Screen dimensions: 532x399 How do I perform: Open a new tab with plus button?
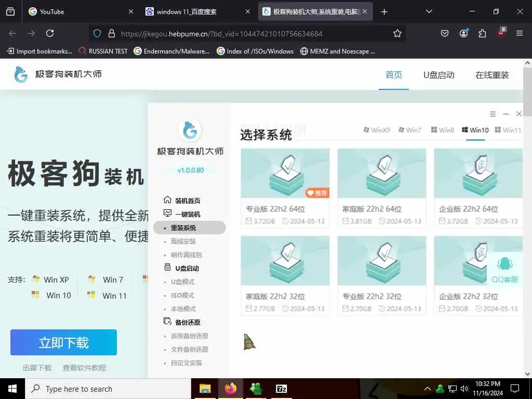(x=384, y=12)
